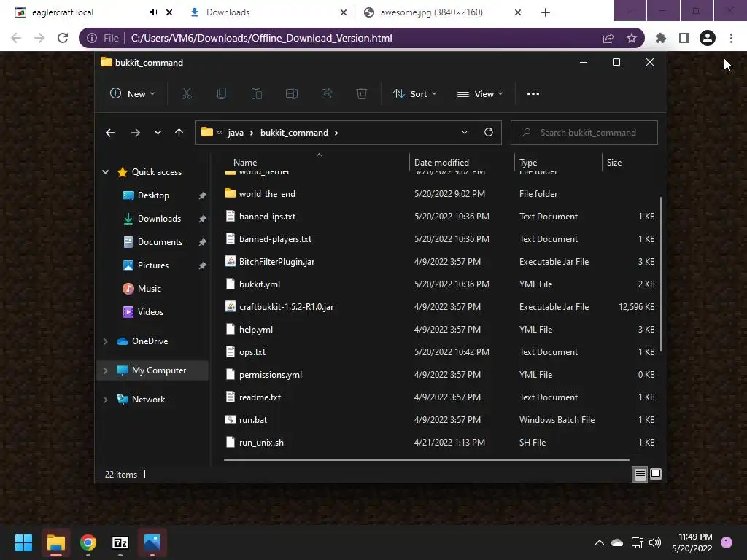The image size is (747, 560).
Task: Open Chrome extensions puzzle icon
Action: coord(660,38)
